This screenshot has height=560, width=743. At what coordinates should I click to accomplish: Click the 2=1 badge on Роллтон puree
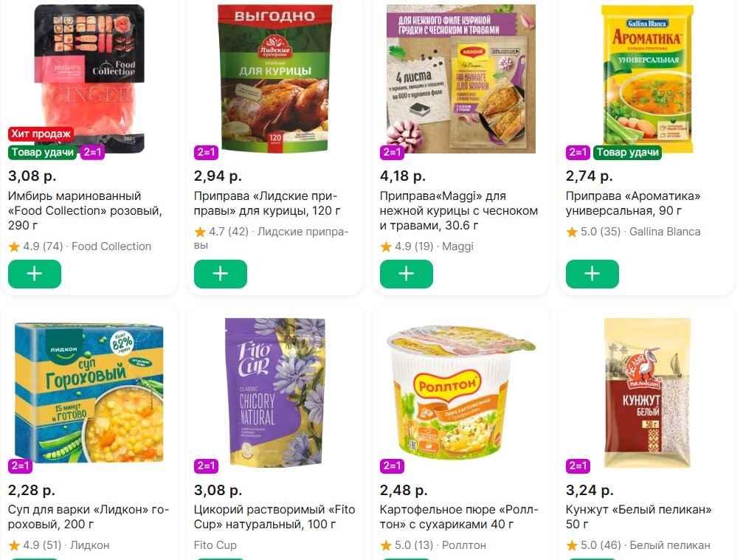[x=393, y=466]
